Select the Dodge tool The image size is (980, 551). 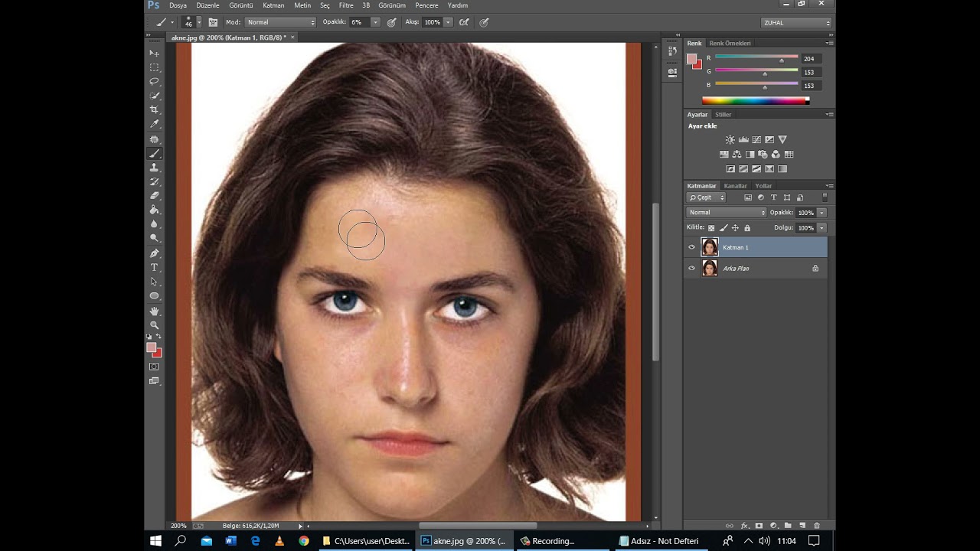[x=154, y=238]
